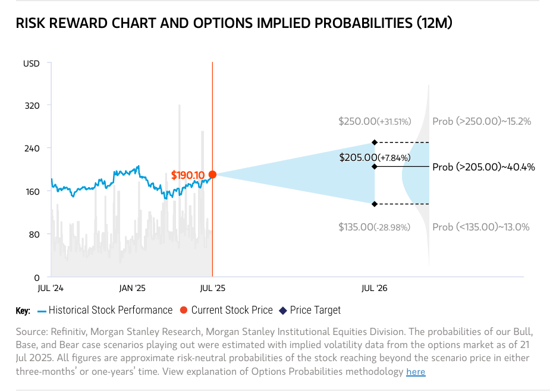This screenshot has width=550, height=392.
Task: Click the red current stock price dot
Action: pos(212,175)
